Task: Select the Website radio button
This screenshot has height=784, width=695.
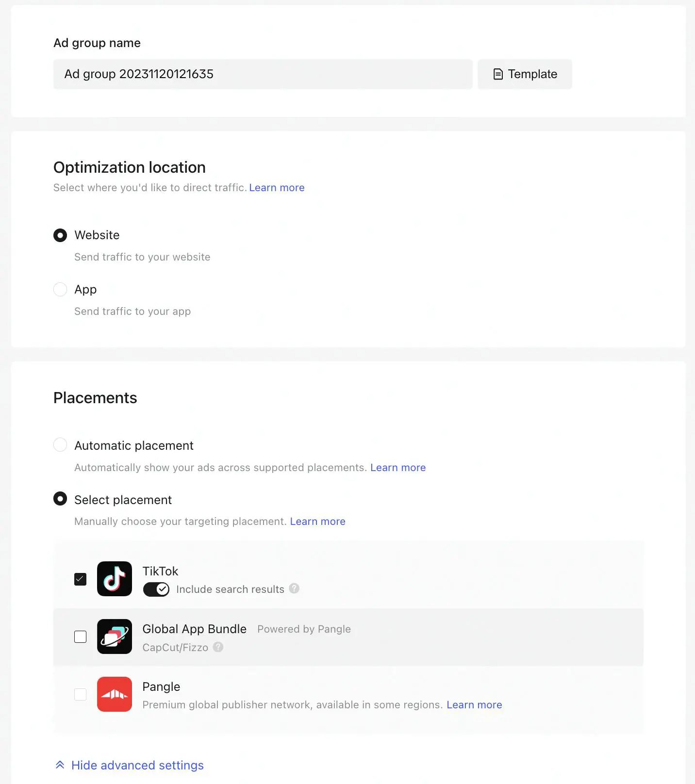Action: point(60,235)
